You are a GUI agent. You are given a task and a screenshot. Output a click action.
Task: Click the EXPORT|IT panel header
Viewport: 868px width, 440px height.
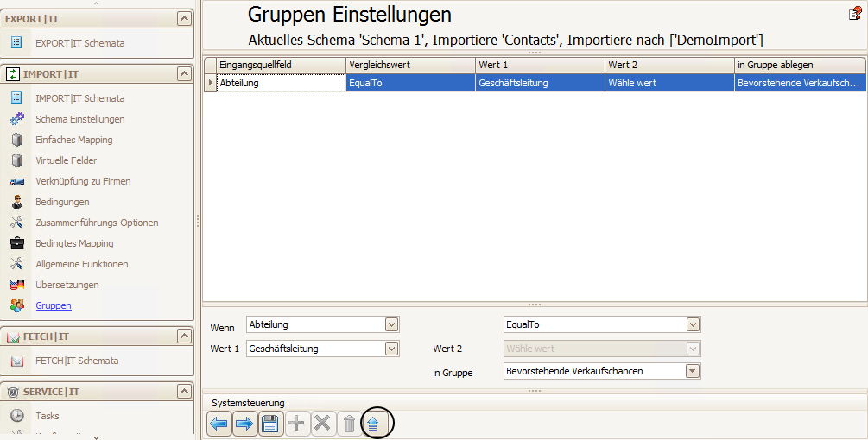point(97,18)
